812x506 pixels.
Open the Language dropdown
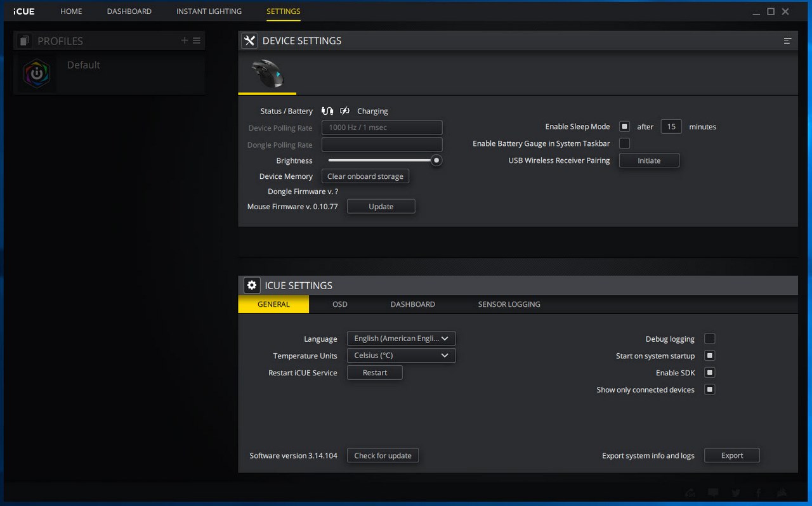(x=401, y=339)
